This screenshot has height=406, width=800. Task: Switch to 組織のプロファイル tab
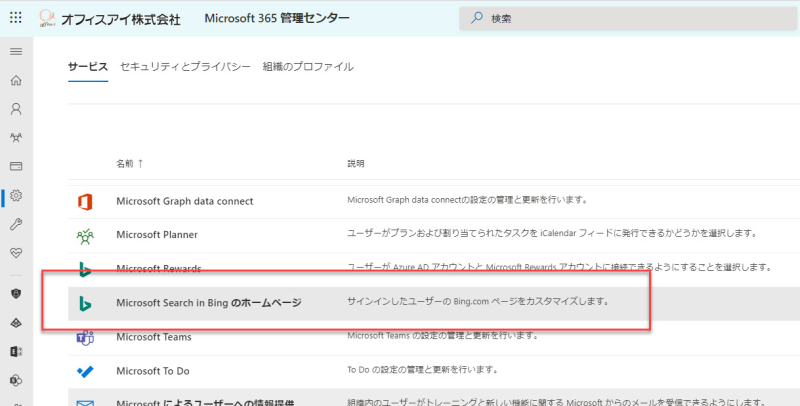(308, 67)
